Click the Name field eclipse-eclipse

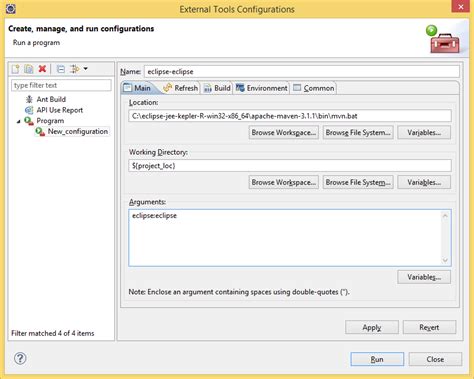[302, 72]
